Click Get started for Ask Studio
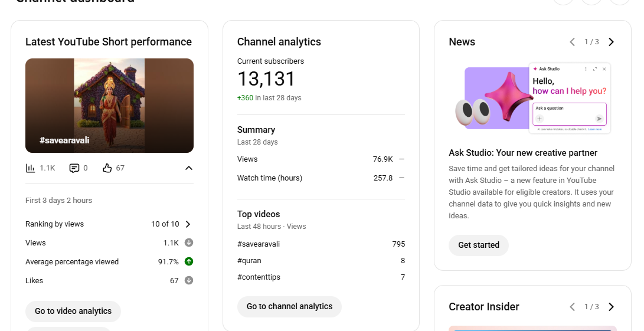Viewport: 644px width, 331px height. coord(479,245)
